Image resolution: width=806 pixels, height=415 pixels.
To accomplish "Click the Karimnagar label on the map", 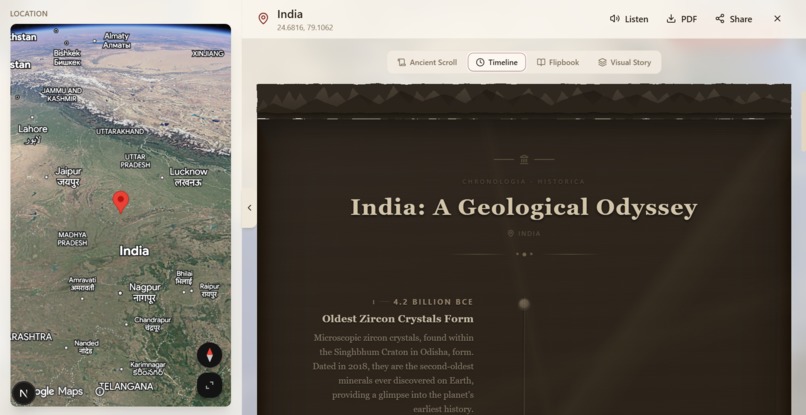I will pyautogui.click(x=148, y=368).
